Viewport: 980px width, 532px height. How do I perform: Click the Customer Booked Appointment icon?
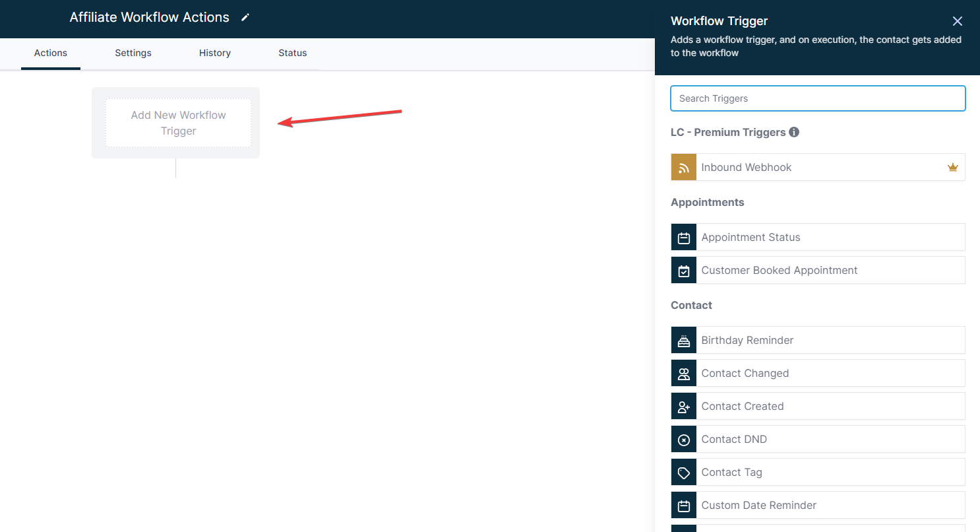(684, 270)
